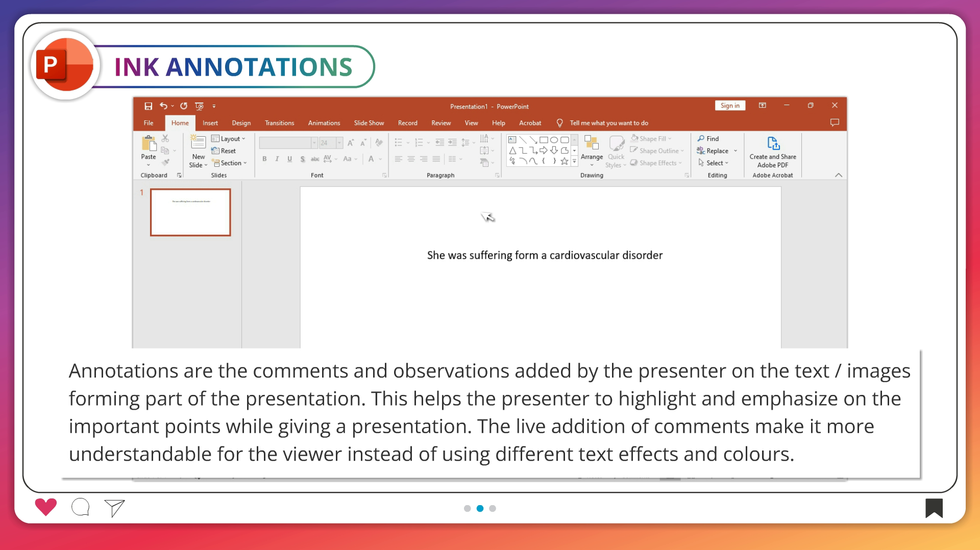Open the Section dropdown menu

tap(230, 163)
